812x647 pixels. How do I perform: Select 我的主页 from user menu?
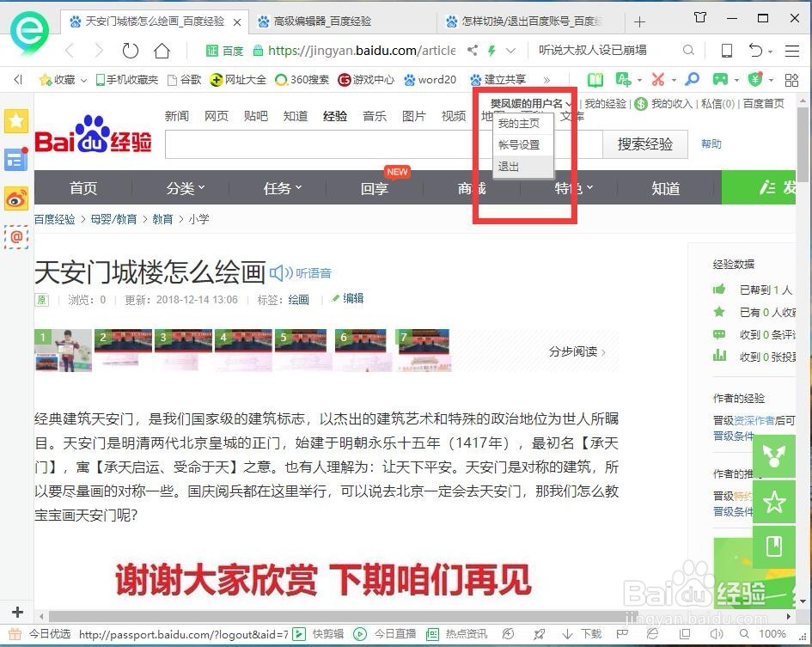click(x=518, y=123)
